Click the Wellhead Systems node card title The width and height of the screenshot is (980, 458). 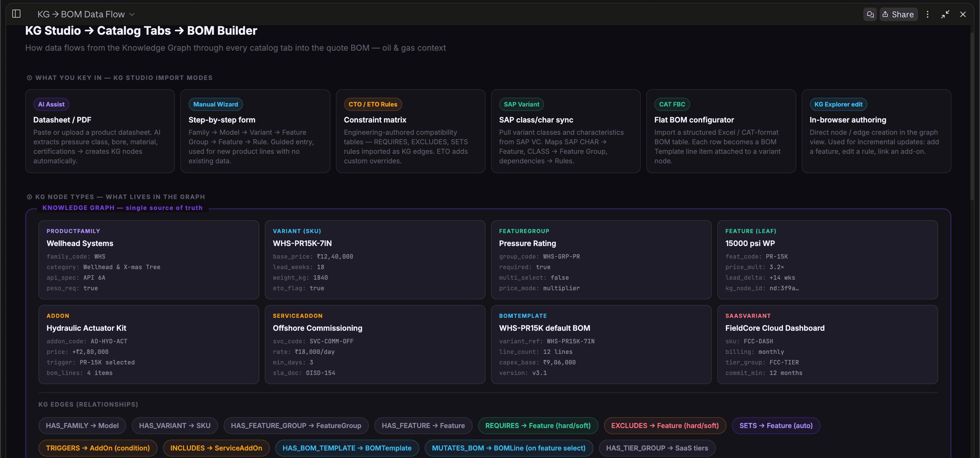click(x=80, y=243)
